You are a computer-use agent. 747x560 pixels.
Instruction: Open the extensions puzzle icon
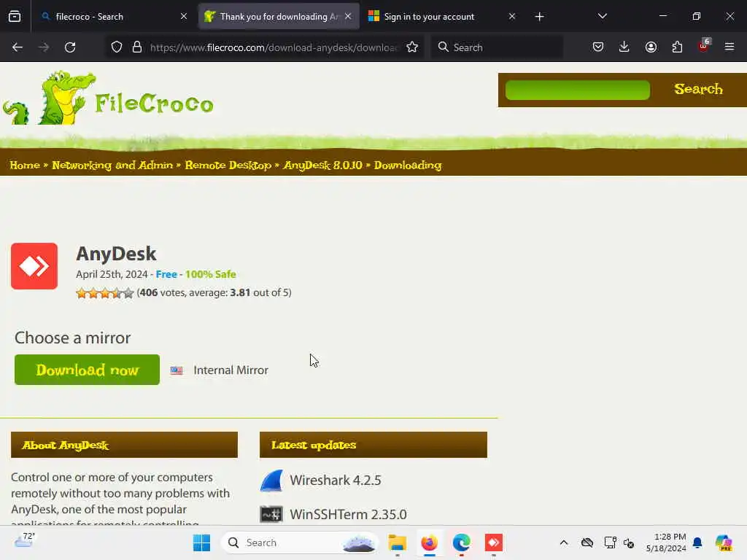pos(677,47)
